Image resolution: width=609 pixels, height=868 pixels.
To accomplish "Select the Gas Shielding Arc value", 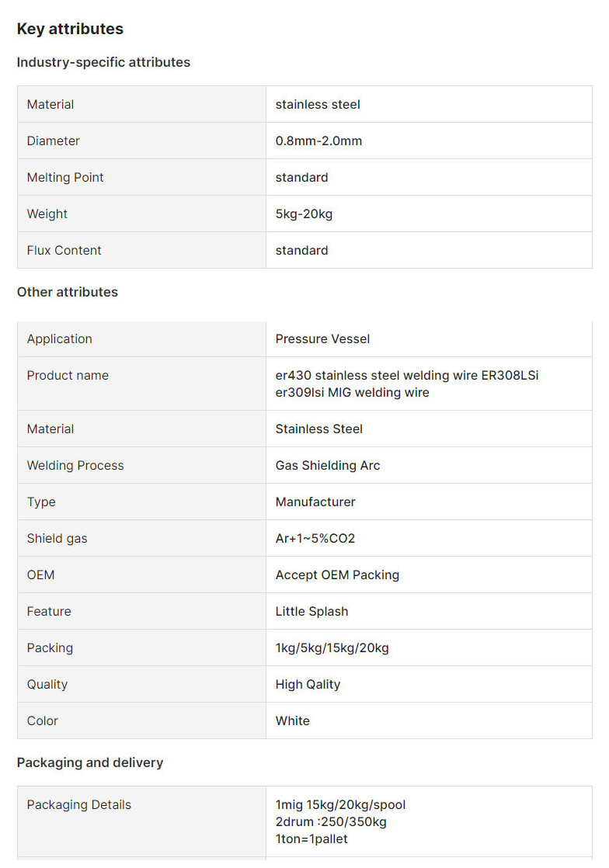I will point(328,465).
